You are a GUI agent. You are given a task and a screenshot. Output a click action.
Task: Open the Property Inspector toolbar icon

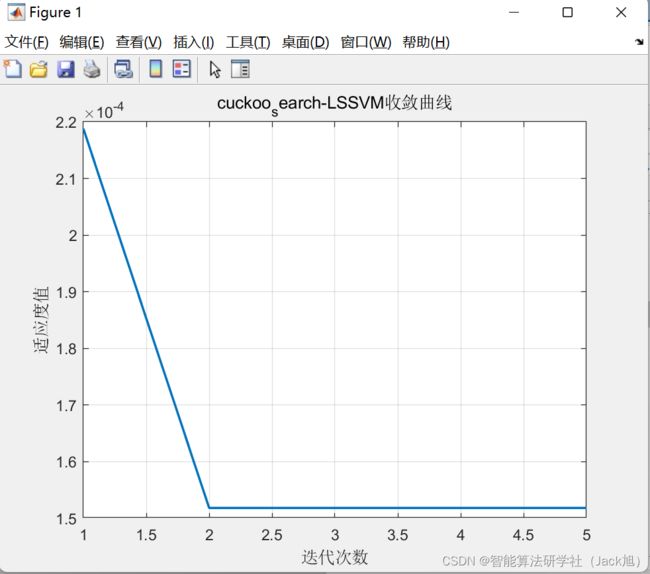pyautogui.click(x=240, y=69)
